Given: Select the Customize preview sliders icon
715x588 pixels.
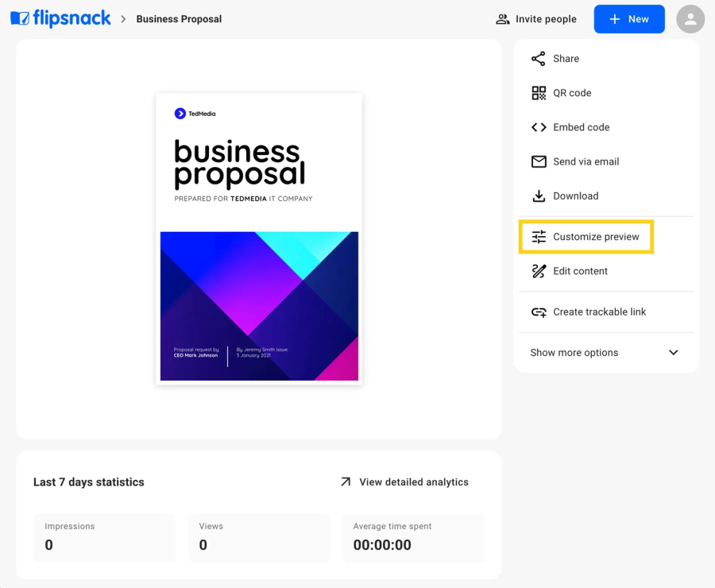Looking at the screenshot, I should (x=539, y=236).
